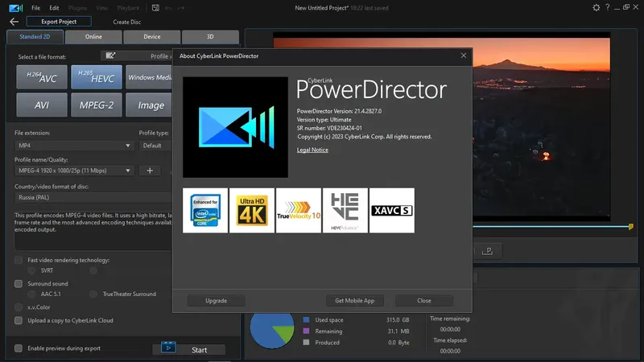
Task: Select AVI file format
Action: tap(42, 105)
